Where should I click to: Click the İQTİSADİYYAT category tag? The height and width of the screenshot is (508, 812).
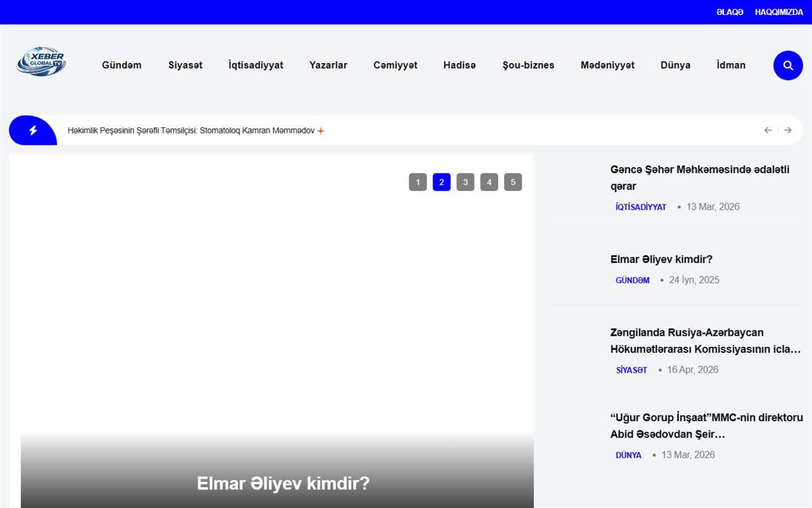point(641,207)
